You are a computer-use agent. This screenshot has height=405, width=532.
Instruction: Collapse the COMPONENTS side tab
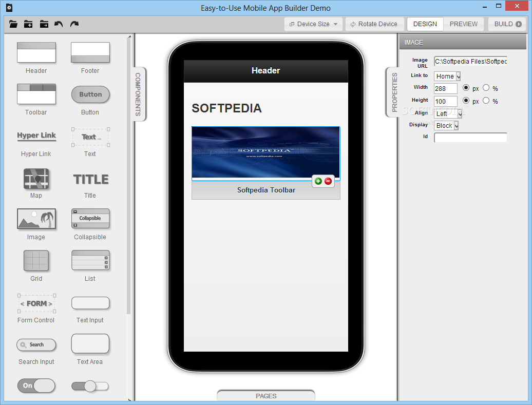[x=139, y=94]
